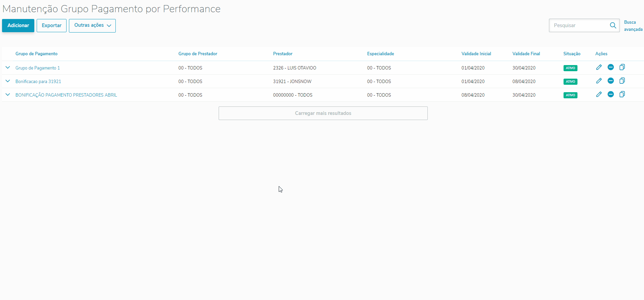Copy the BONIFICAÇÃO PAGAMENTO PRESTADORES ABRIL record
The width and height of the screenshot is (644, 300).
click(x=622, y=95)
